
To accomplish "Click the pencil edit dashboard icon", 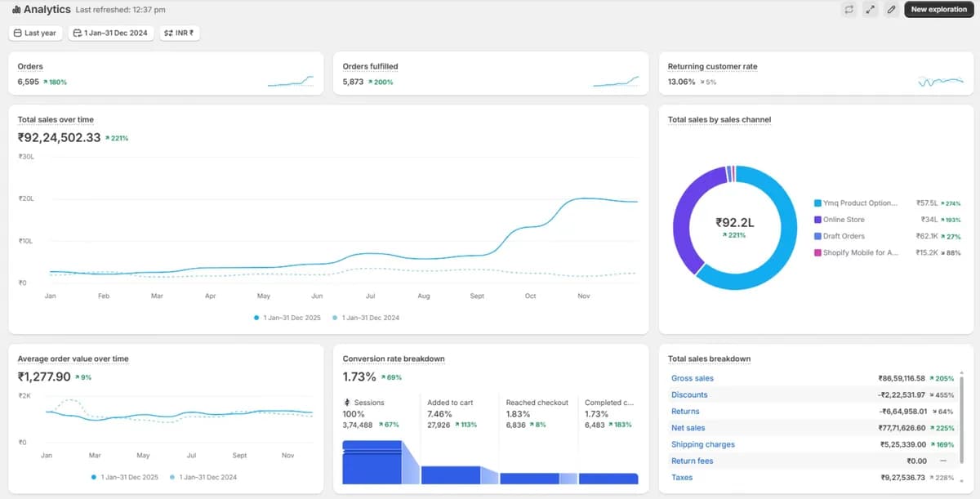I will [892, 10].
